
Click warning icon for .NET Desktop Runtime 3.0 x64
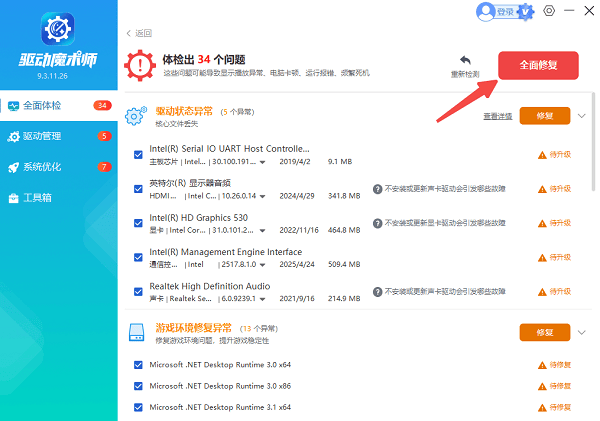[x=542, y=365]
